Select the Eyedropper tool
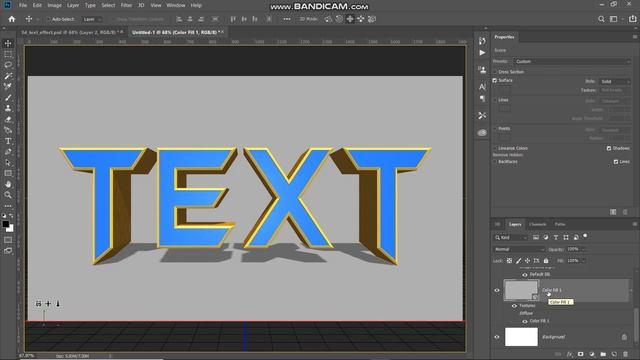The image size is (640, 360). click(8, 87)
